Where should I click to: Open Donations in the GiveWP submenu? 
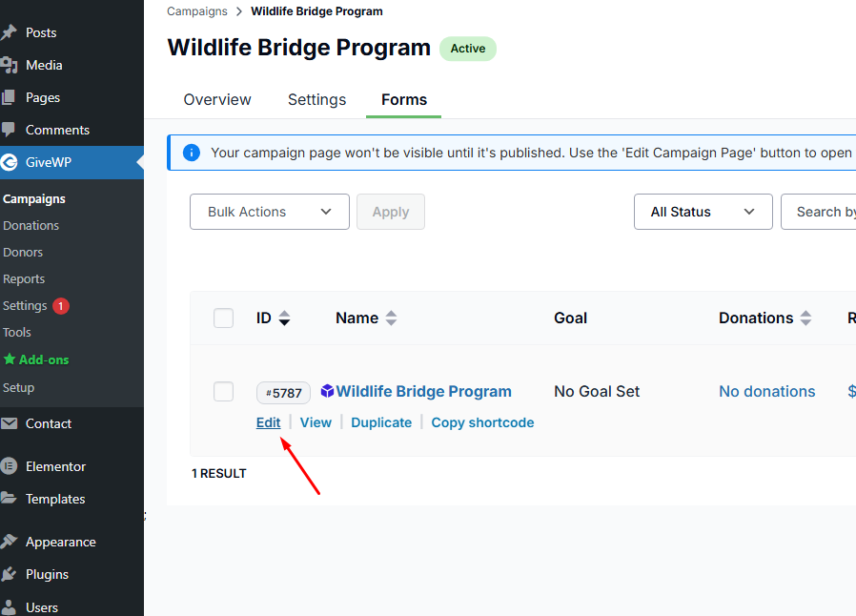(31, 226)
